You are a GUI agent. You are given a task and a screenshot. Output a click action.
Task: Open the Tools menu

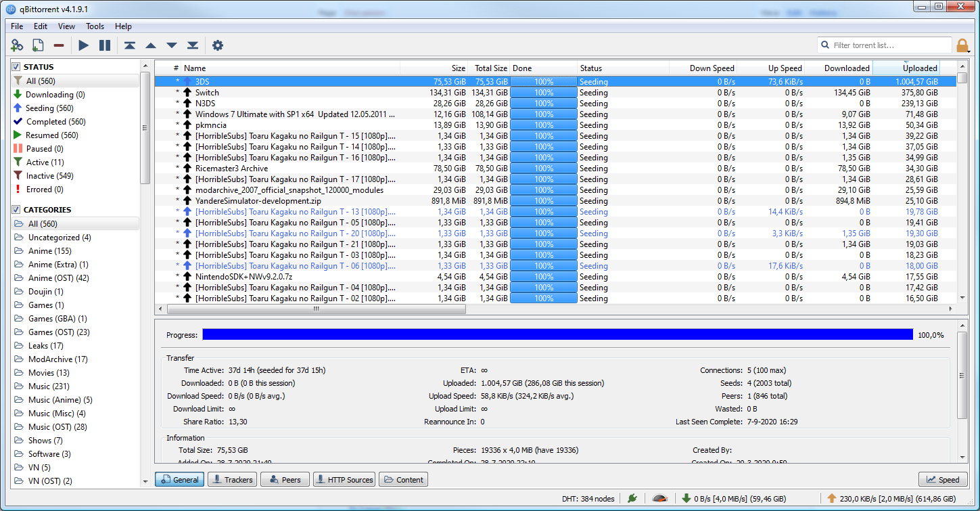pos(95,26)
